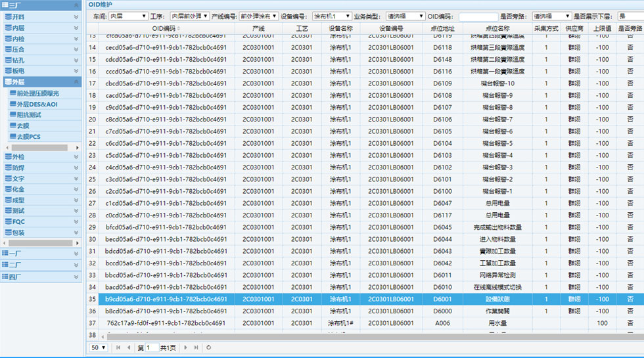Open the page size dropdown showing 50
Image resolution: width=644 pixels, height=358 pixels.
[x=99, y=347]
